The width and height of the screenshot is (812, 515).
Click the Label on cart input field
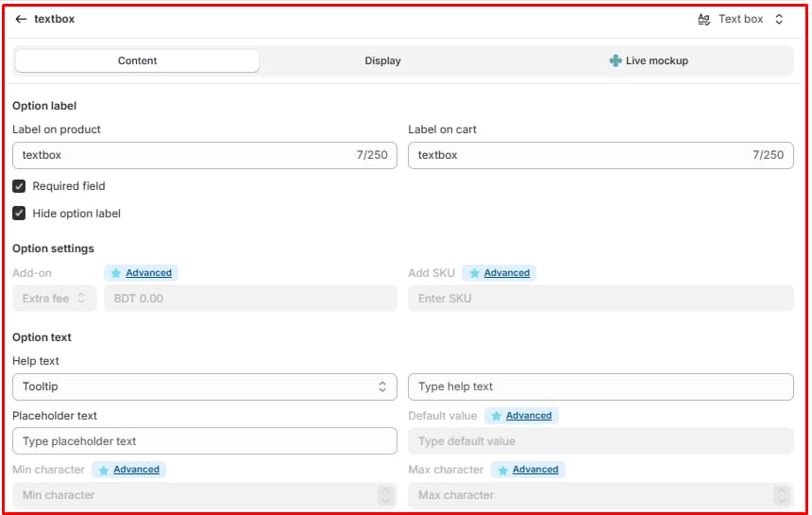click(601, 155)
